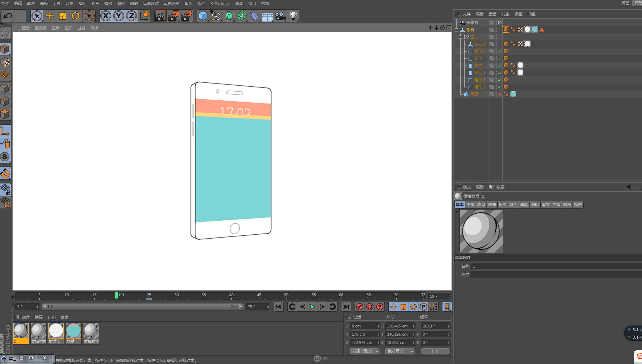Select the teal 材质 material swatch
The width and height of the screenshot is (642, 364).
[73, 331]
